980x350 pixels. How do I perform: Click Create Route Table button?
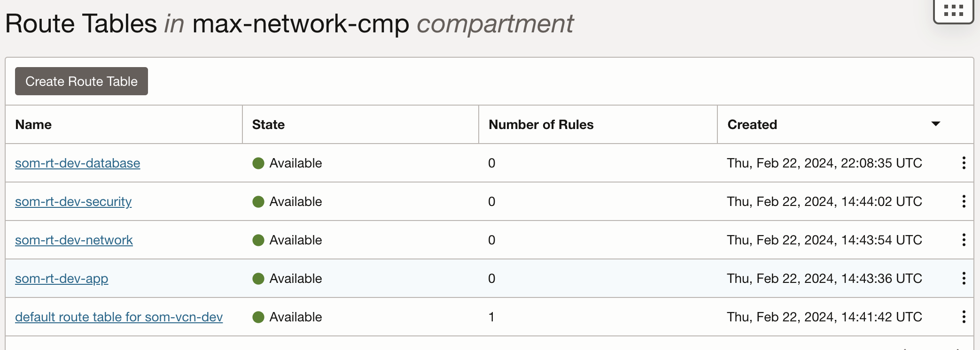[81, 81]
